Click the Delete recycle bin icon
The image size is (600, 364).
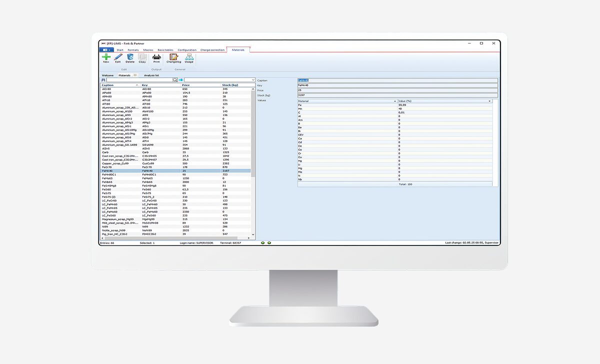click(130, 57)
